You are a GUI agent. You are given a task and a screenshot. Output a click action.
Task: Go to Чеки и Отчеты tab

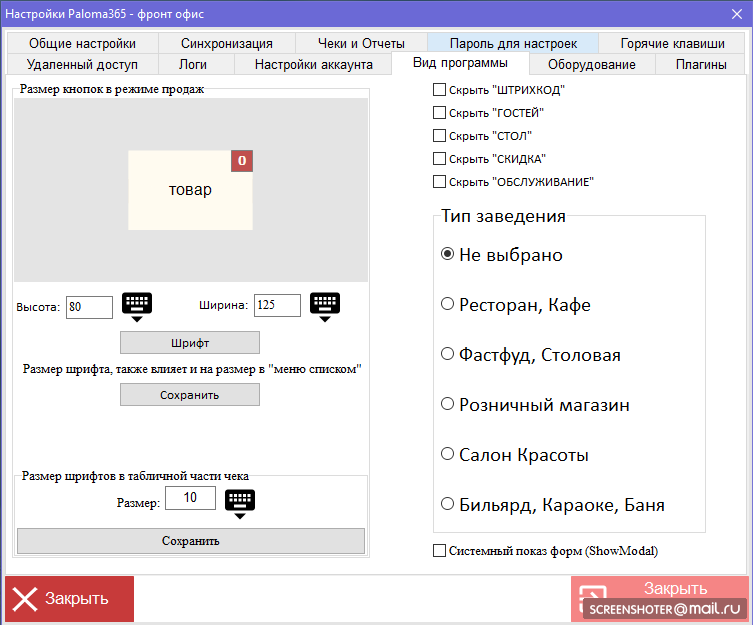[x=361, y=44]
